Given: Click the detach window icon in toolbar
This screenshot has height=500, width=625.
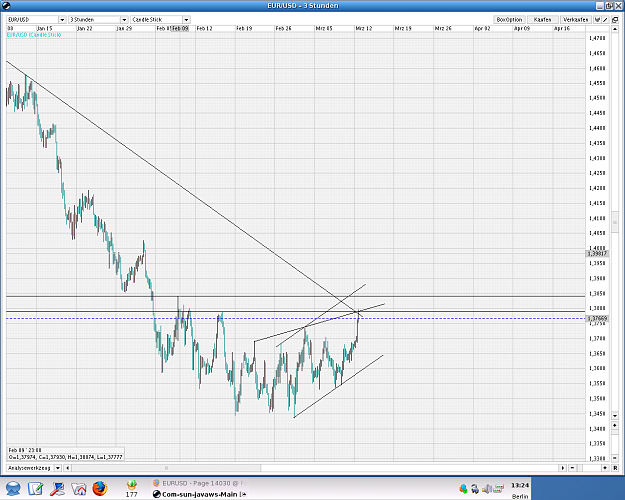Looking at the screenshot, I should click(615, 20).
